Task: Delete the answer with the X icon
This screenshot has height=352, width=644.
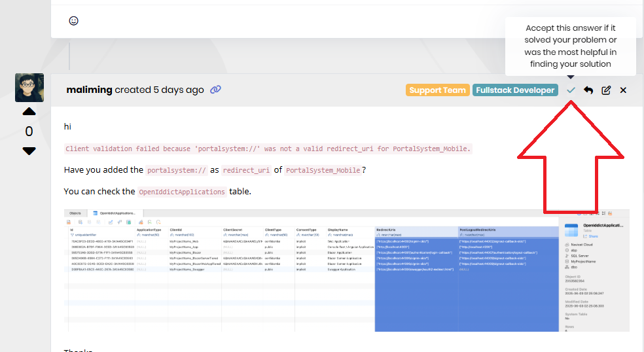Action: [x=623, y=90]
